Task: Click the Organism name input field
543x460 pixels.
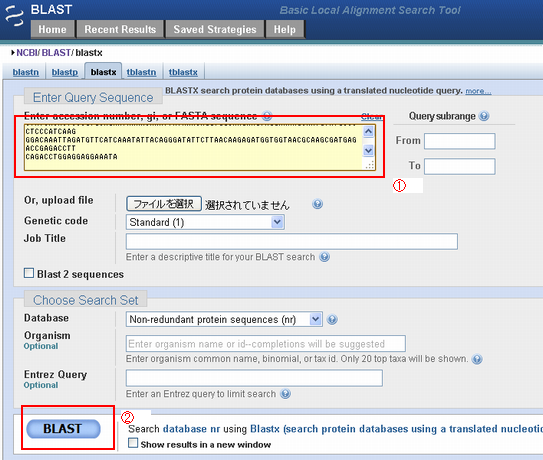Action: (266, 344)
